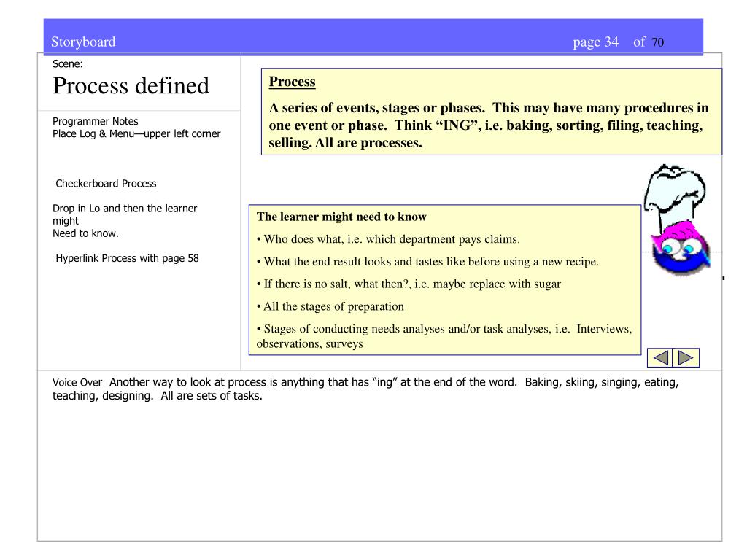The width and height of the screenshot is (747, 560).
Task: Click the Drop in Lo note line
Action: [x=125, y=220]
